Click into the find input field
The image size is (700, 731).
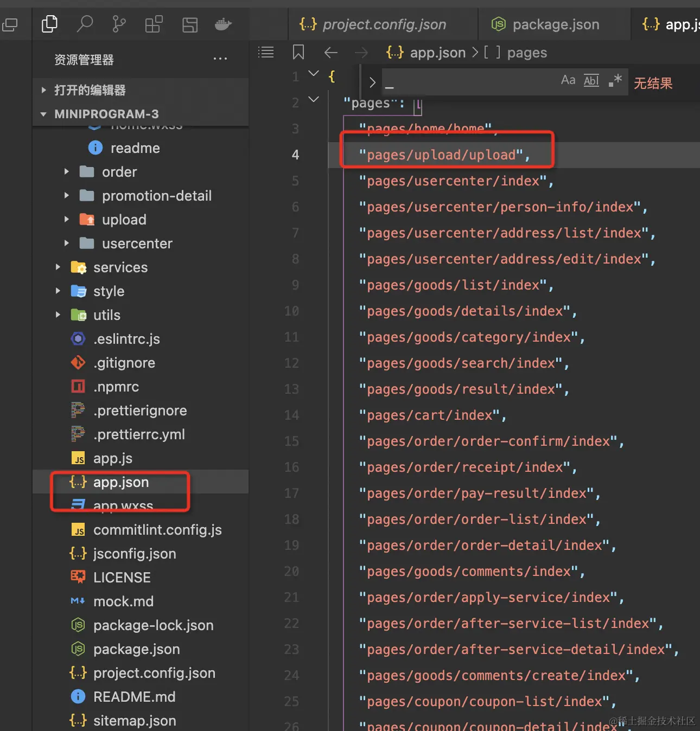pos(467,82)
